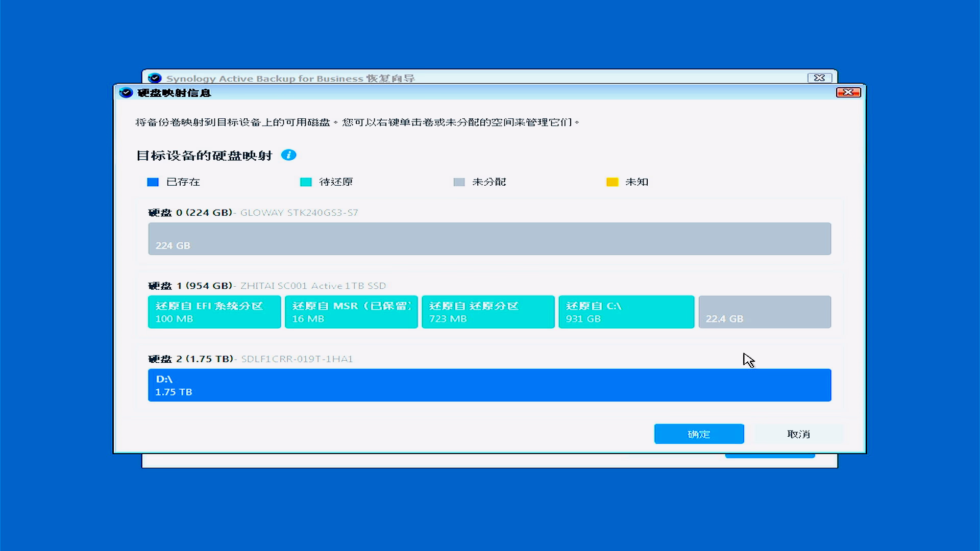Click the 硬盘 2 (1.75 TB) disk label

190,359
